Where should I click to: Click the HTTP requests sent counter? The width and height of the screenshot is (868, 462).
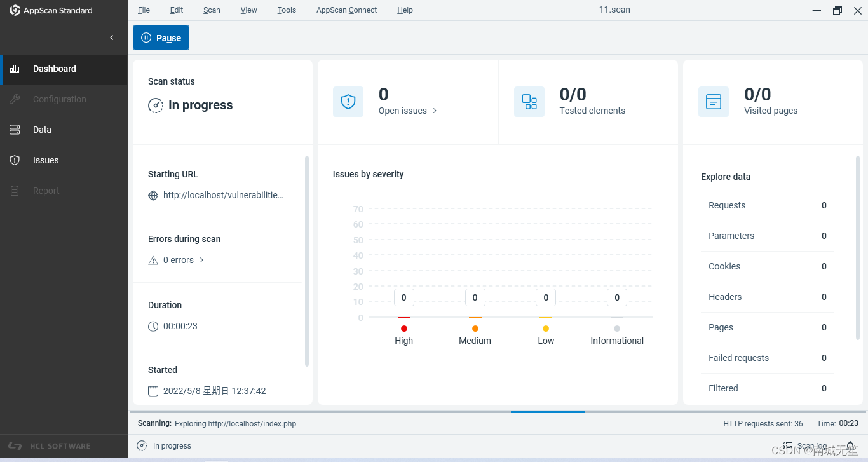763,423
